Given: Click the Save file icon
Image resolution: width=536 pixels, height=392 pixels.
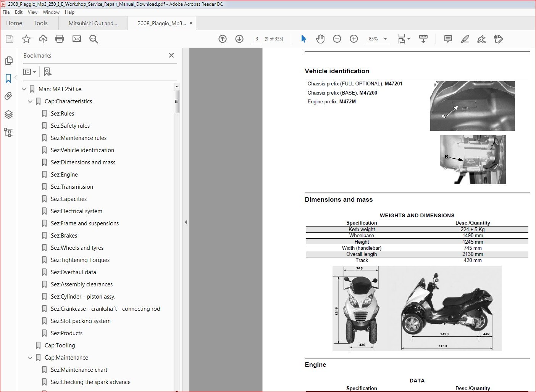Looking at the screenshot, I should tap(10, 39).
